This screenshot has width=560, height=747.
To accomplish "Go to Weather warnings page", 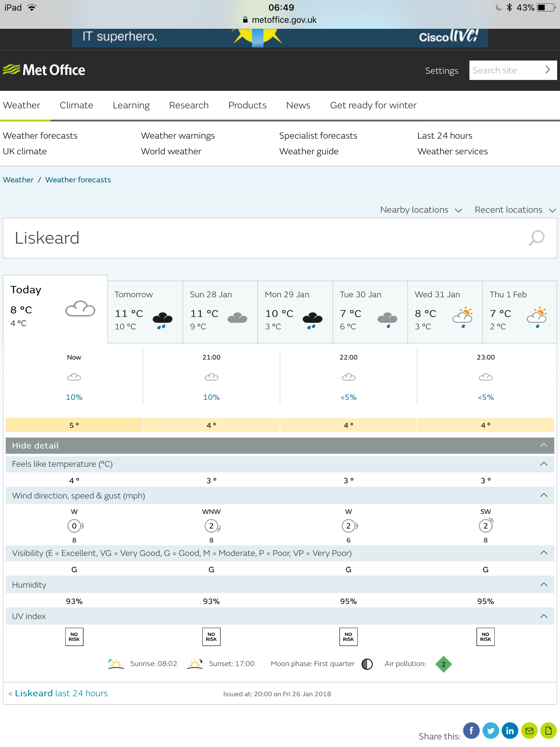I will pos(178,136).
